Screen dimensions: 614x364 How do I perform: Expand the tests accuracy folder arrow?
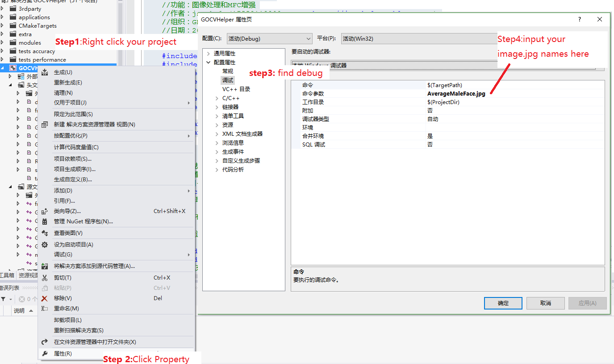2,51
